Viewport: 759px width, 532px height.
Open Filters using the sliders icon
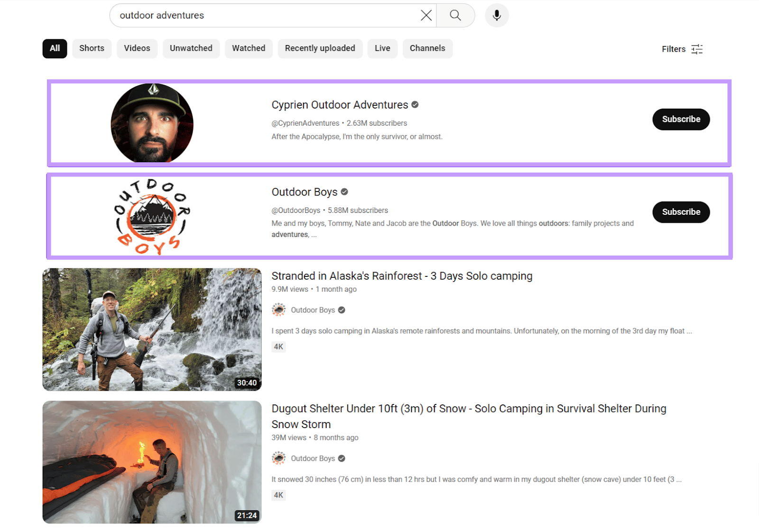click(696, 49)
